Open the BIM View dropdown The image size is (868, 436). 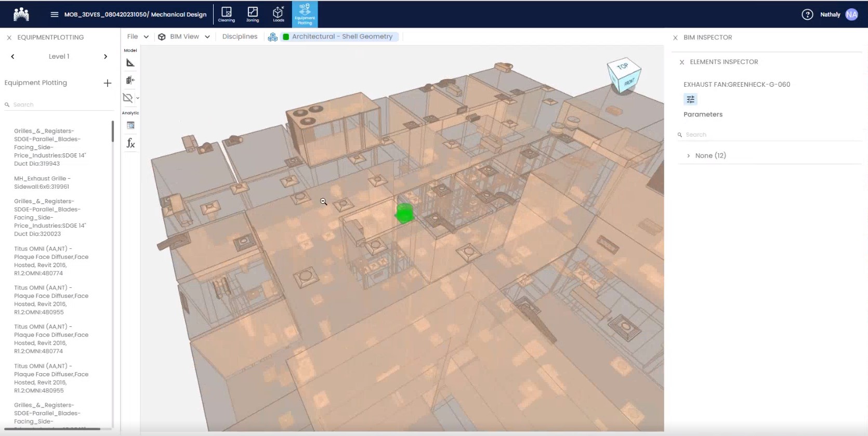185,37
